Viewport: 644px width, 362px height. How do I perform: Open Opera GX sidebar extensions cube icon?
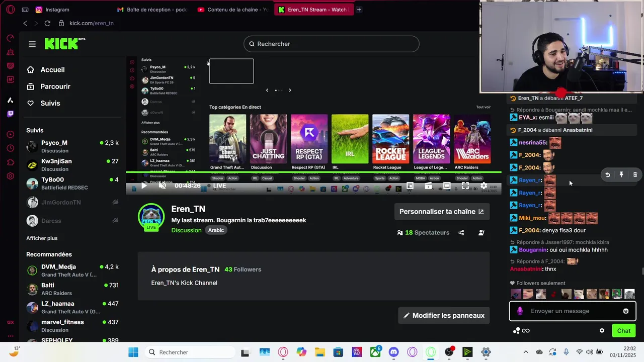(10, 162)
